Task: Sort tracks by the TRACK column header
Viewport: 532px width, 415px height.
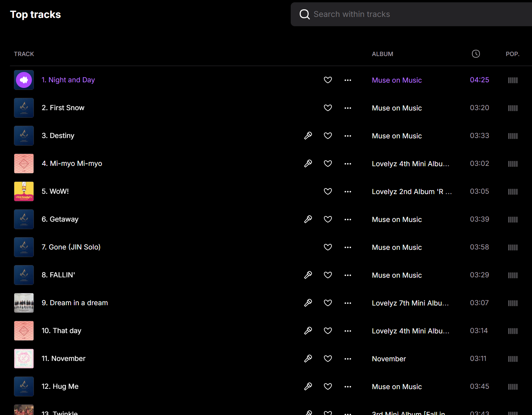Action: 24,54
